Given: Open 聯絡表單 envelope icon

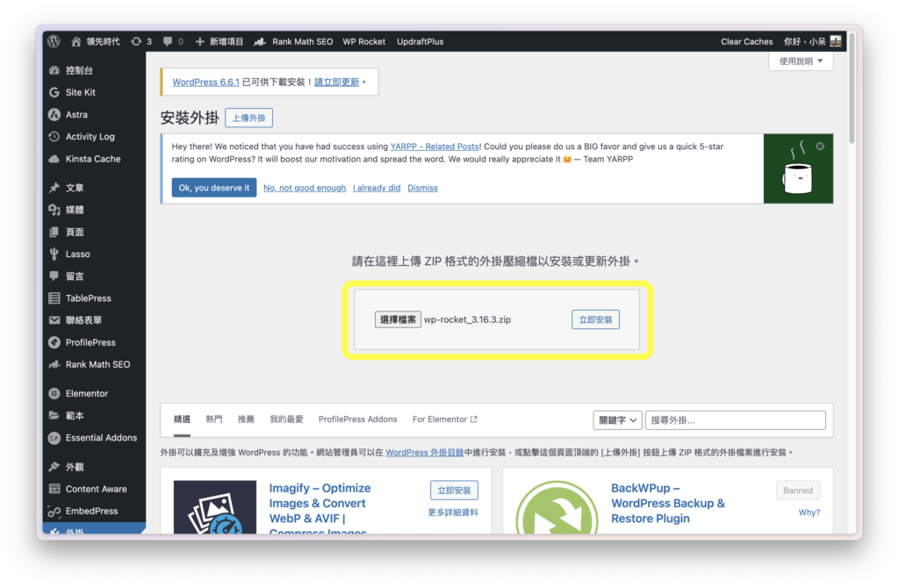Looking at the screenshot, I should (x=54, y=319).
